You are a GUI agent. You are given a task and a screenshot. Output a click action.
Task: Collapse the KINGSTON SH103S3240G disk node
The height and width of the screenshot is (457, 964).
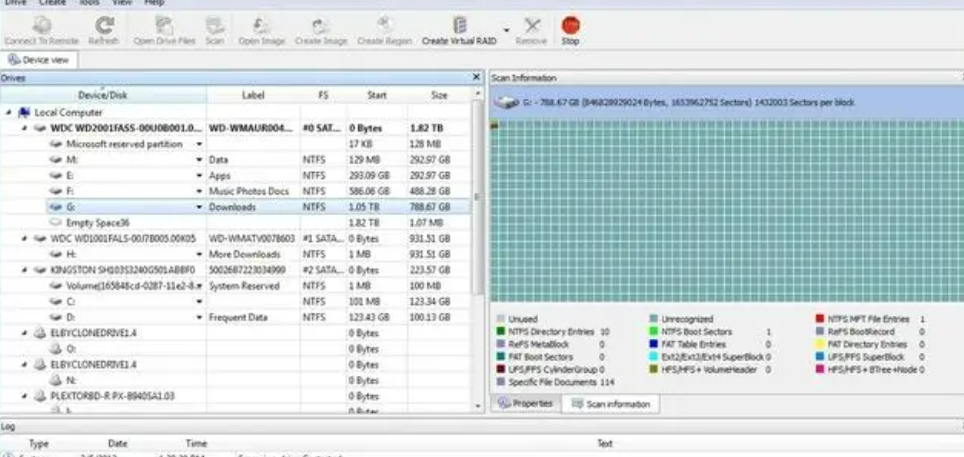pyautogui.click(x=25, y=270)
